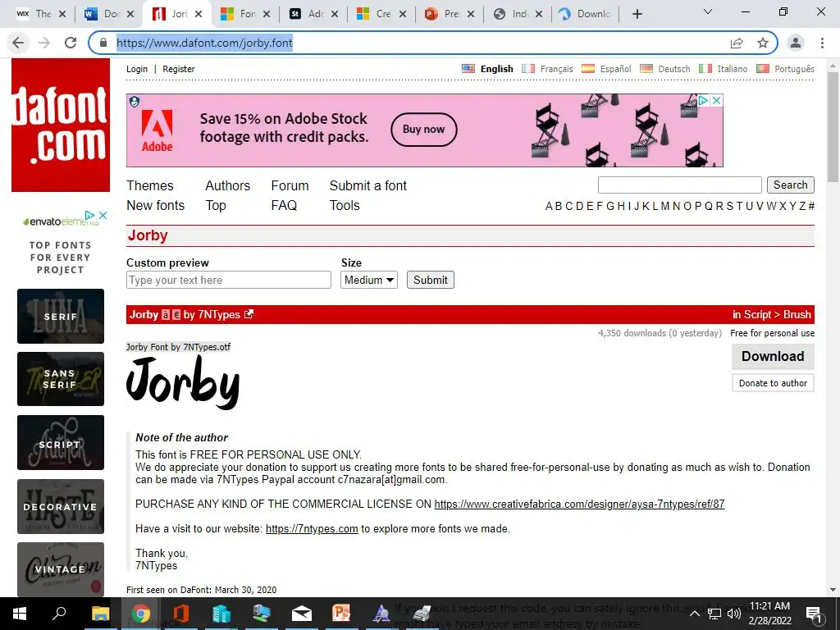This screenshot has height=630, width=840.
Task: Click the Search button
Action: (790, 185)
